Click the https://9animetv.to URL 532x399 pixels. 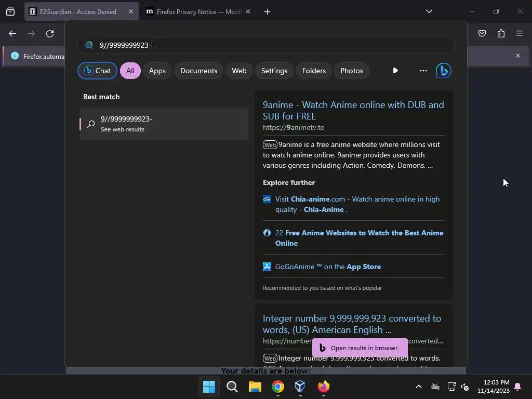click(x=294, y=128)
